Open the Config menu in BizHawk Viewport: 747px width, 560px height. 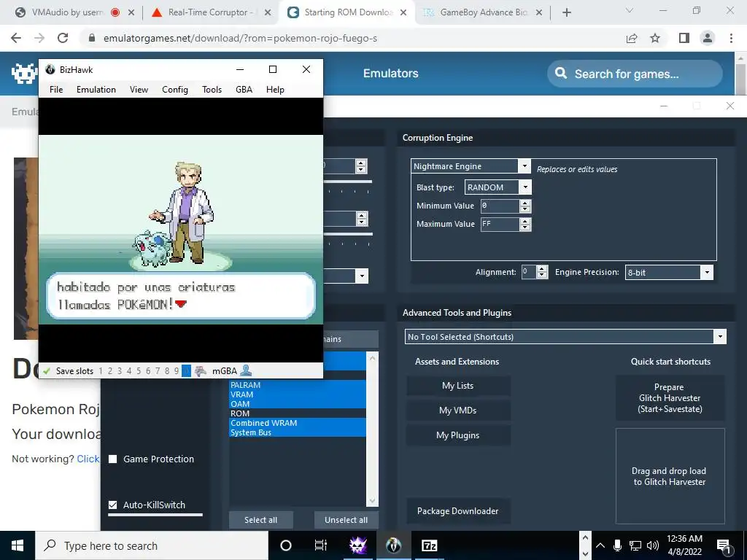pyautogui.click(x=175, y=90)
